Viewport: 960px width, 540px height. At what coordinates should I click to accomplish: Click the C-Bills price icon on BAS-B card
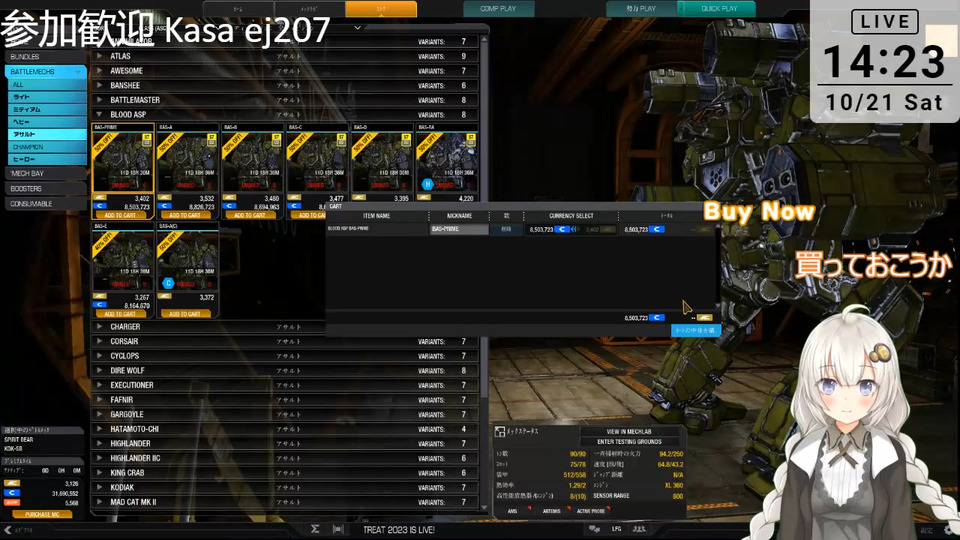[230, 206]
